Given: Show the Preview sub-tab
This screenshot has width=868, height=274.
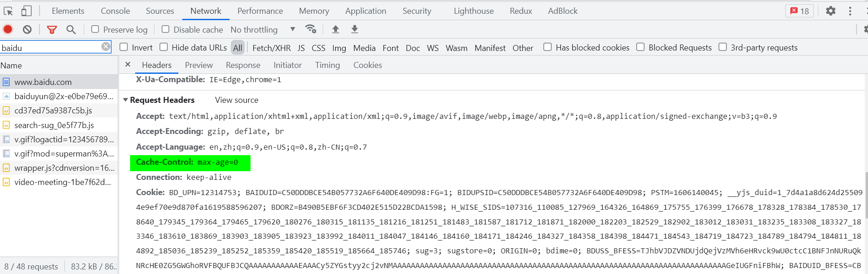Looking at the screenshot, I should pos(199,65).
